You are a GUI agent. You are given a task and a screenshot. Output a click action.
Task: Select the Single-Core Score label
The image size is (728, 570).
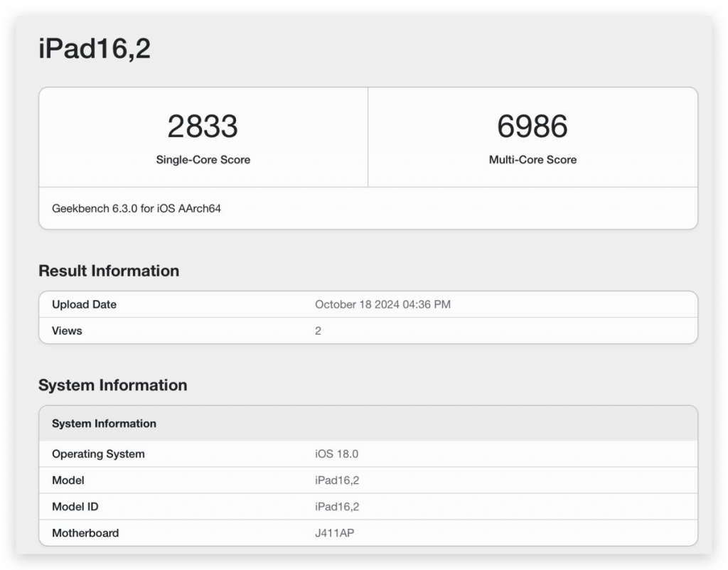pyautogui.click(x=203, y=160)
